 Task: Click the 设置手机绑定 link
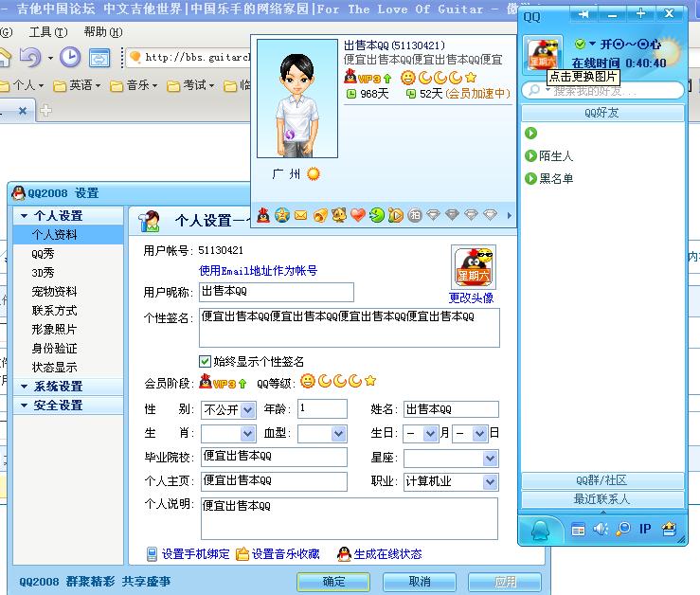coord(195,554)
